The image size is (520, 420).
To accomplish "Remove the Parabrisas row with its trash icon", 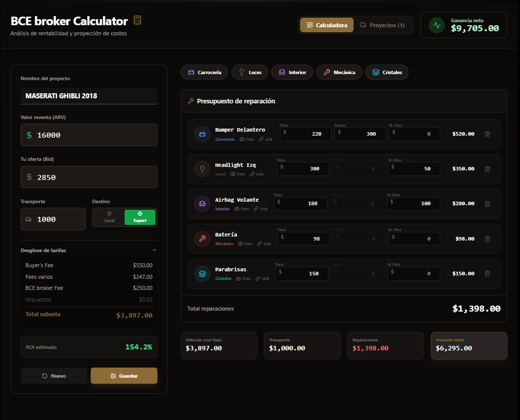I will click(x=487, y=273).
